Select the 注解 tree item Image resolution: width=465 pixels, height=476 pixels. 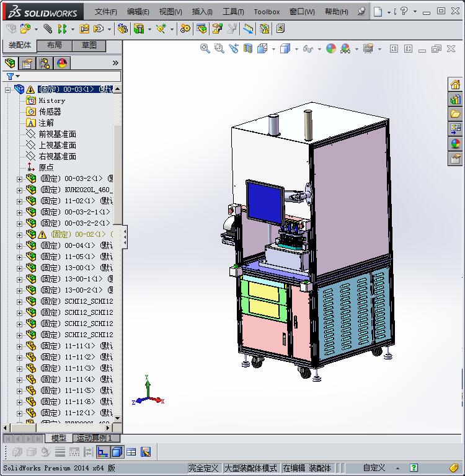pos(46,123)
